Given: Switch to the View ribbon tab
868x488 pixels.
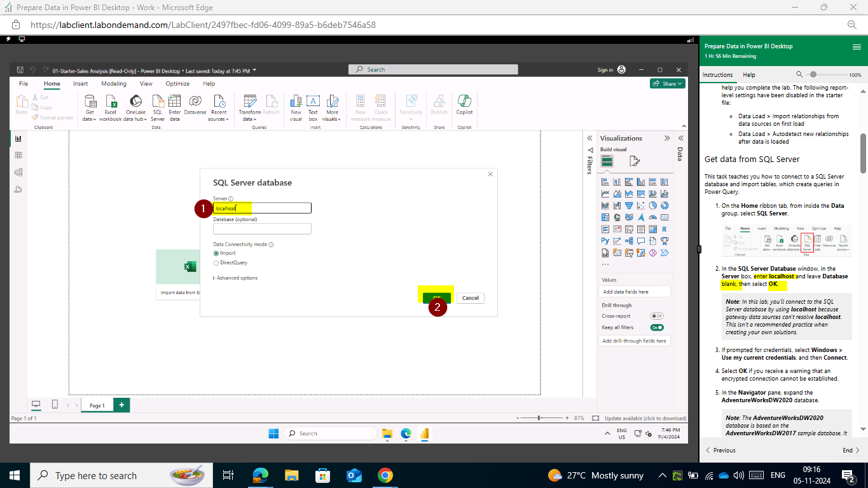Looking at the screenshot, I should click(x=146, y=83).
